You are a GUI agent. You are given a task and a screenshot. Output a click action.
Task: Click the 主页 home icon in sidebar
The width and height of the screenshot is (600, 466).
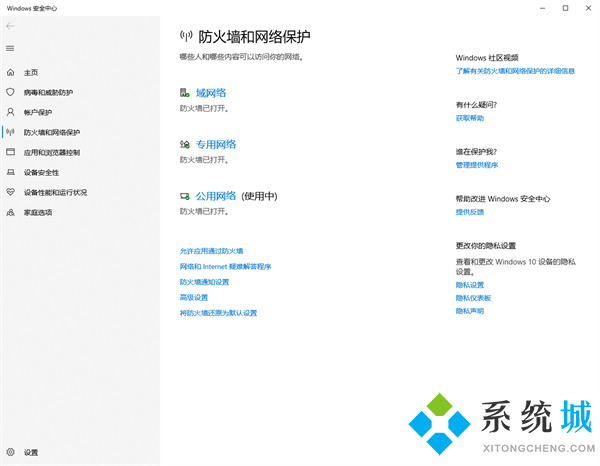click(x=11, y=73)
